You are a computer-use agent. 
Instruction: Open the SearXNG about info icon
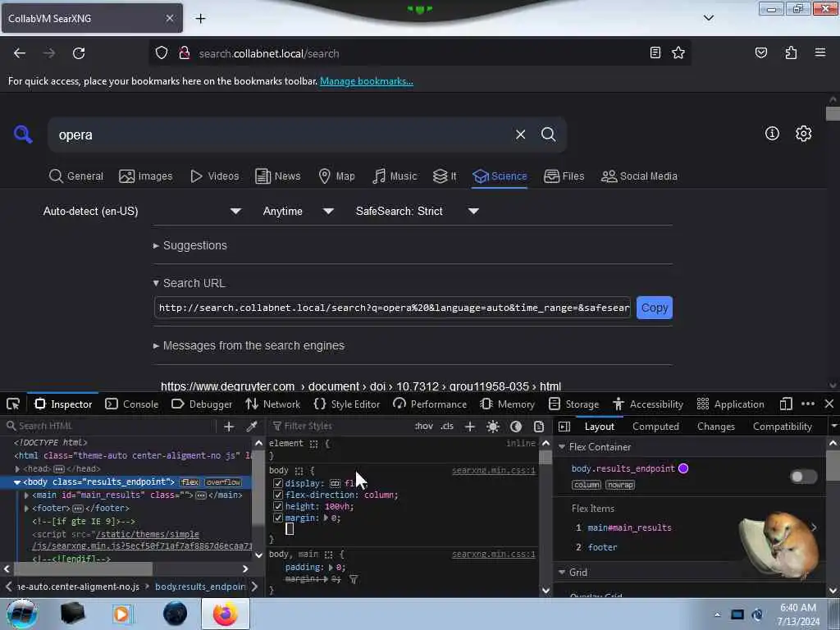[x=772, y=134]
